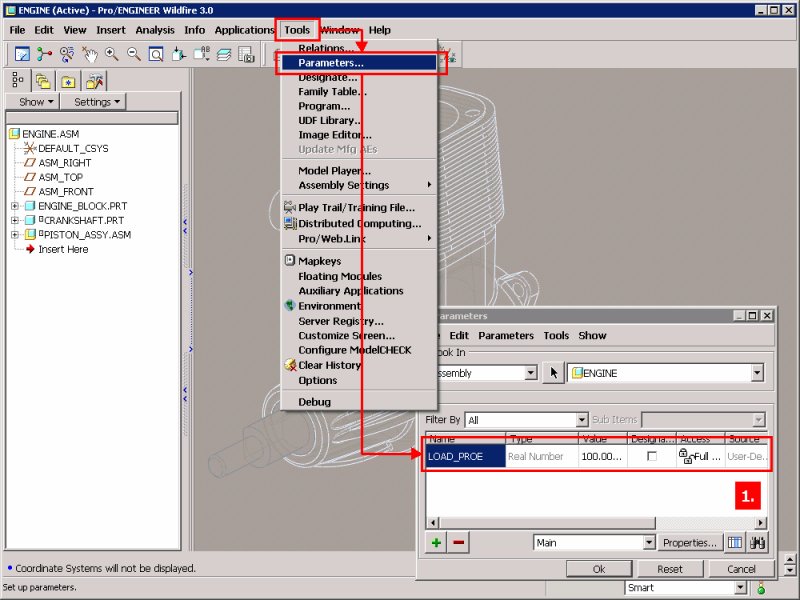Open the Folder Browser navigator tab

click(43, 81)
